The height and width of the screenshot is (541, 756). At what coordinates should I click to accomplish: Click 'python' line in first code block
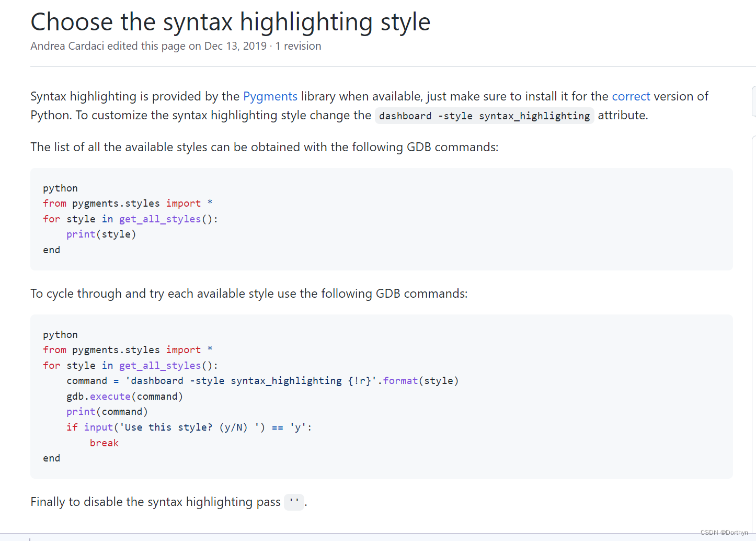click(x=60, y=188)
